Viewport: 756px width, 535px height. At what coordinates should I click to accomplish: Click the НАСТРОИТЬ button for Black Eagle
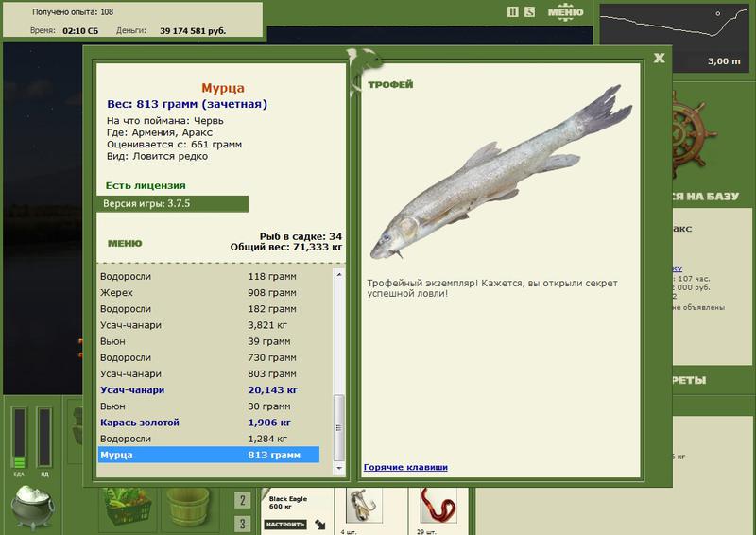(285, 525)
